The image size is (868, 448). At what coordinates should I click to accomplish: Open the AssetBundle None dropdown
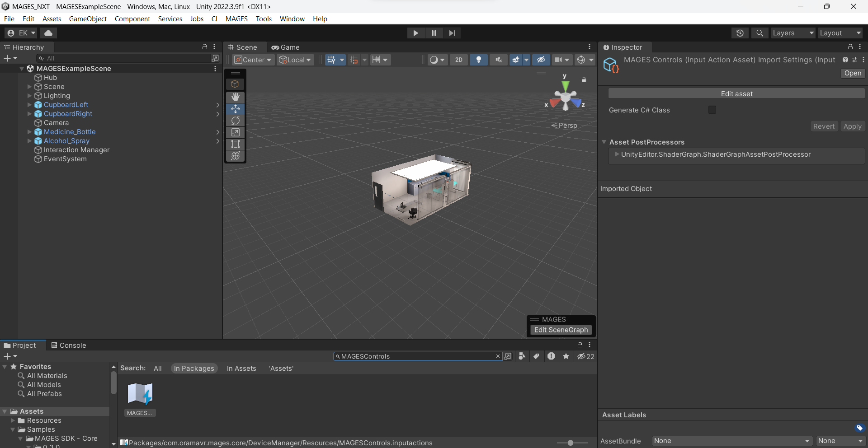point(731,441)
